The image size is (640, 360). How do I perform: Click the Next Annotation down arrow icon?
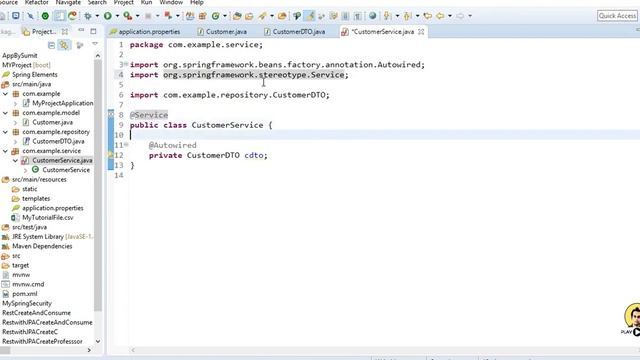[387, 16]
